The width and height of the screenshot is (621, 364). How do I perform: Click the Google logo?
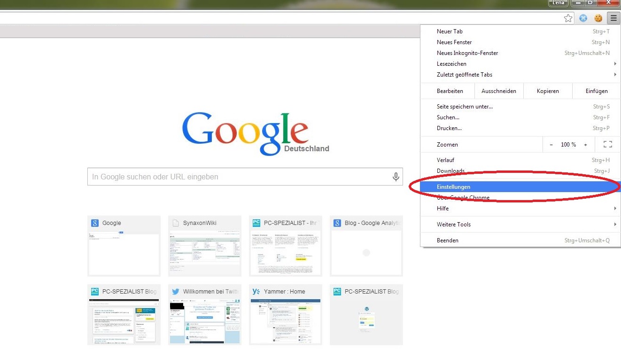click(x=246, y=133)
